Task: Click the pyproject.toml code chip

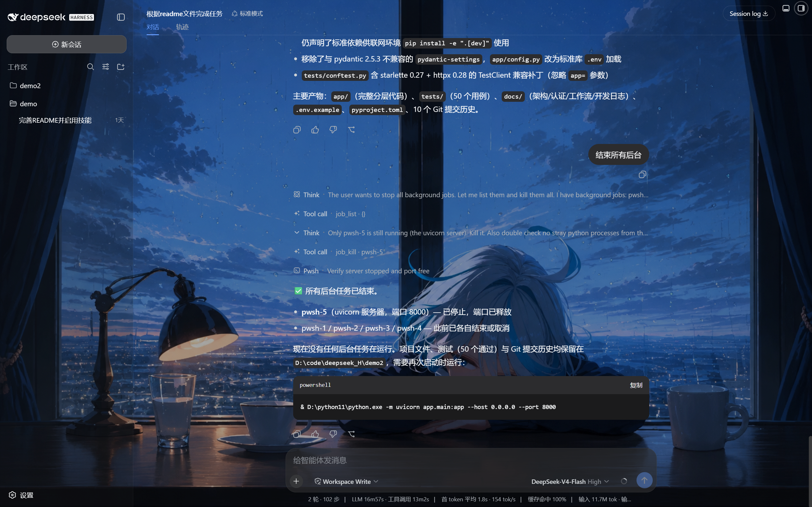Action: 377,110
